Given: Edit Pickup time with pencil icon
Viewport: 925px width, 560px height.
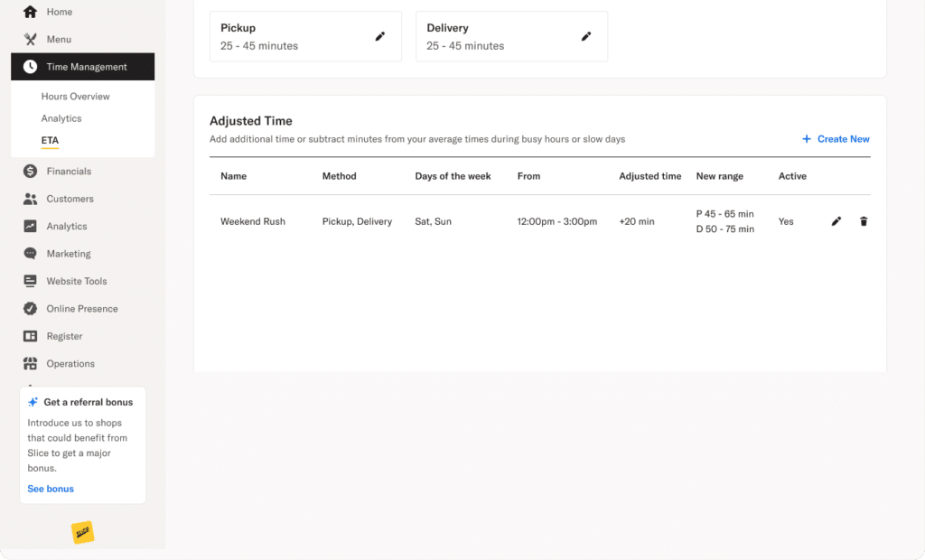Looking at the screenshot, I should coord(380,37).
